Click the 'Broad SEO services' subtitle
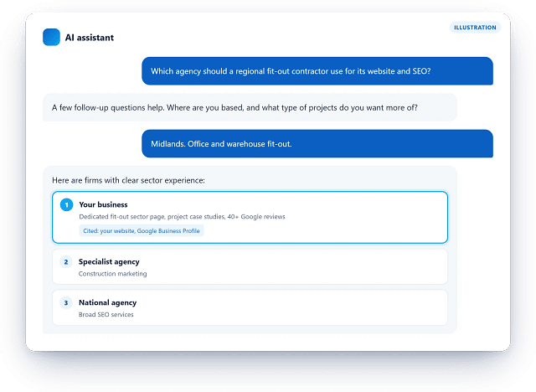Viewport: 536px width, 392px height. (x=106, y=314)
